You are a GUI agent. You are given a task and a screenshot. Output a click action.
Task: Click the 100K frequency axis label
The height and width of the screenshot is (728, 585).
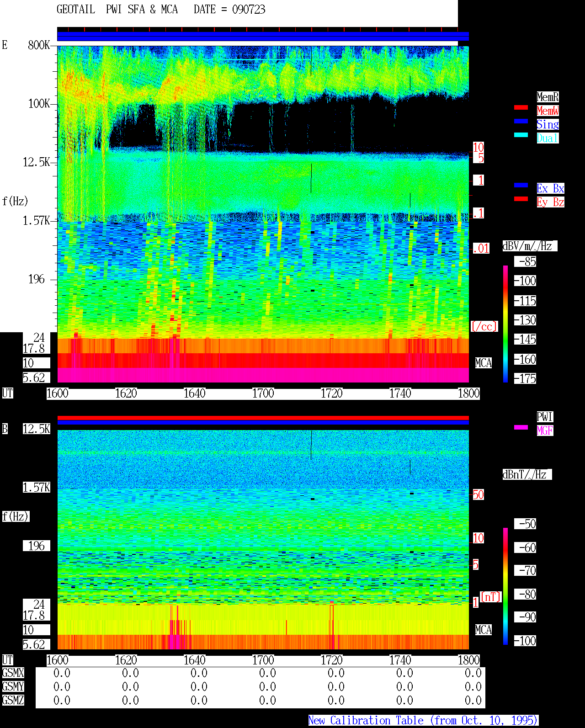coord(39,104)
